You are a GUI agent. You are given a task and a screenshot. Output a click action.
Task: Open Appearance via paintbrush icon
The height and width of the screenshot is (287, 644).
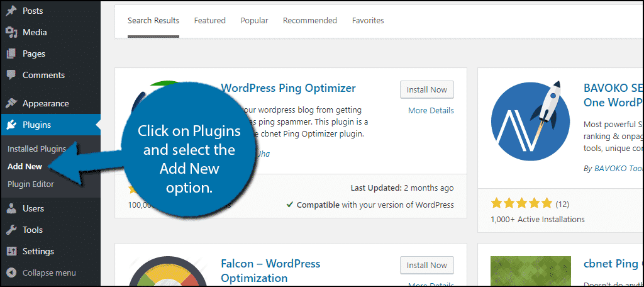click(x=12, y=103)
